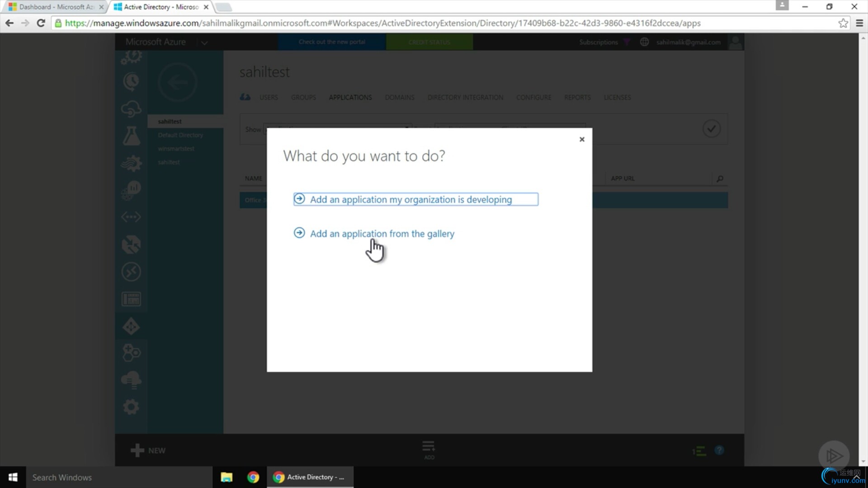Open CREDIT STATUS in the Azure header
Image resolution: width=868 pixels, height=488 pixels.
(429, 42)
